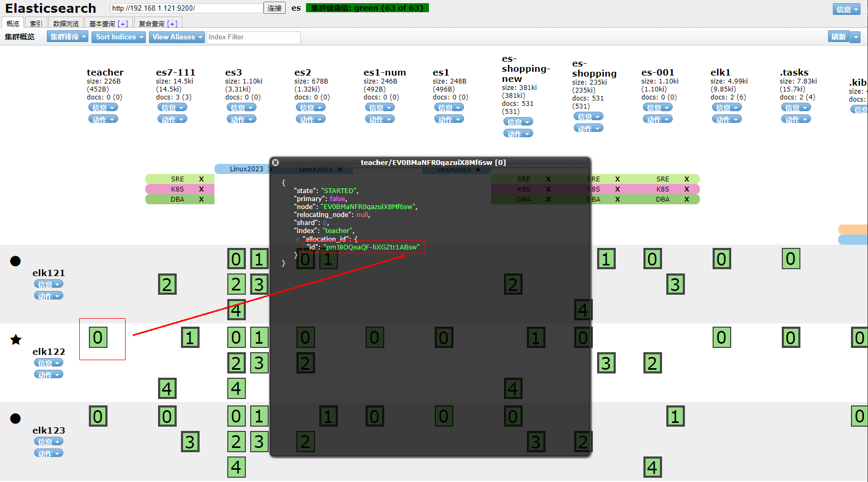Screen dimensions: 868x482
Task: Select teacher shard 0 on elk122
Action: pos(98,337)
